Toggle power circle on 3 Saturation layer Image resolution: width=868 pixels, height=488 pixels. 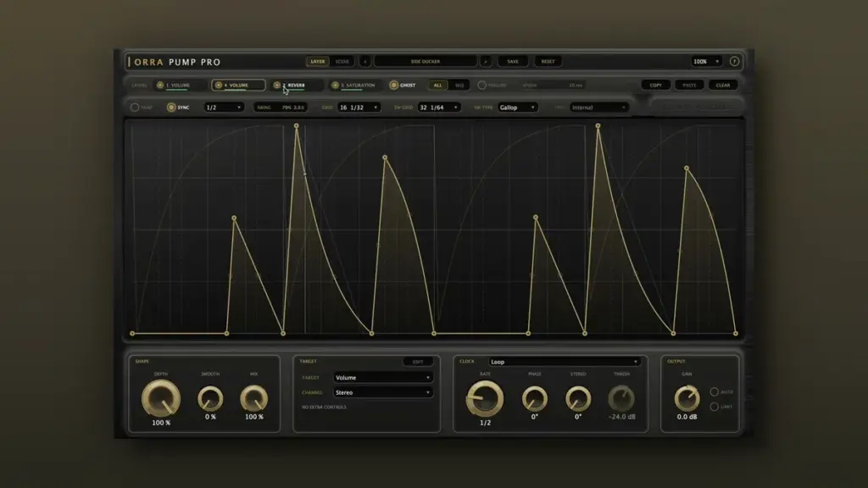tap(335, 86)
